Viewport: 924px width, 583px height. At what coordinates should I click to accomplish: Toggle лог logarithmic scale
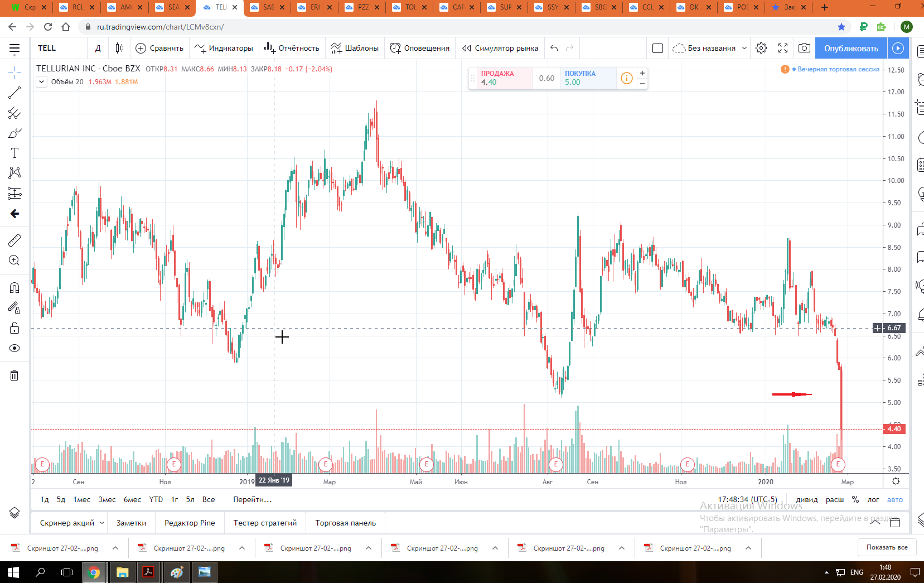tap(873, 499)
